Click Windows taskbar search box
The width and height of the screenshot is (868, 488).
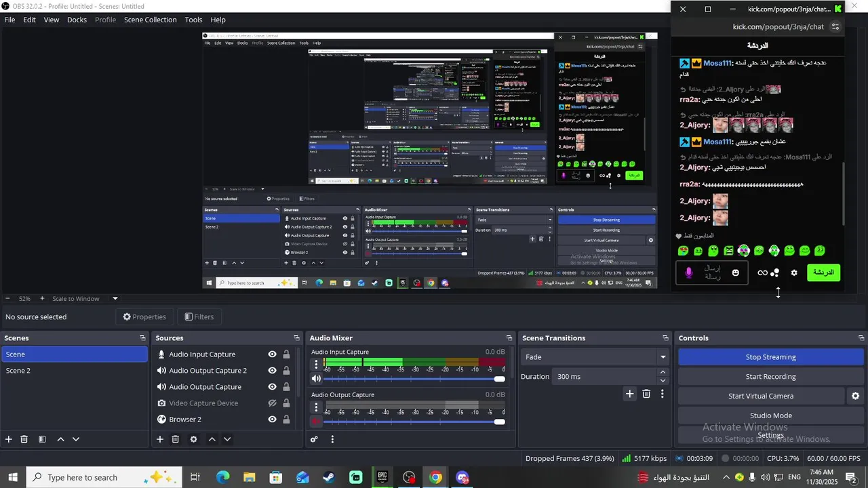pos(104,477)
